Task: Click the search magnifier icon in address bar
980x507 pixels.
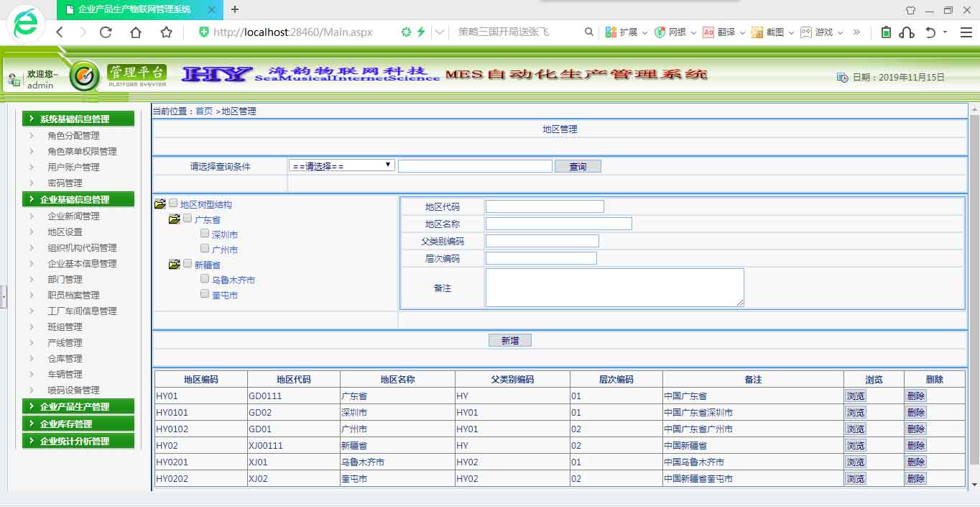Action: click(x=589, y=32)
